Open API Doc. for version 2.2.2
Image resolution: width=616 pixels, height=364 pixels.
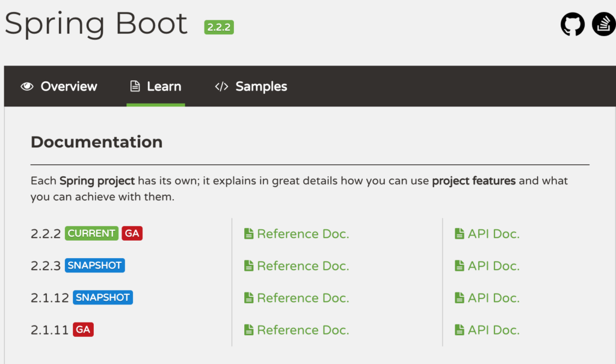493,234
